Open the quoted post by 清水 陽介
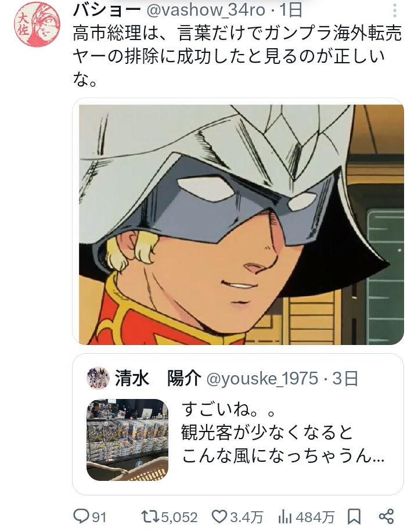 click(x=238, y=424)
